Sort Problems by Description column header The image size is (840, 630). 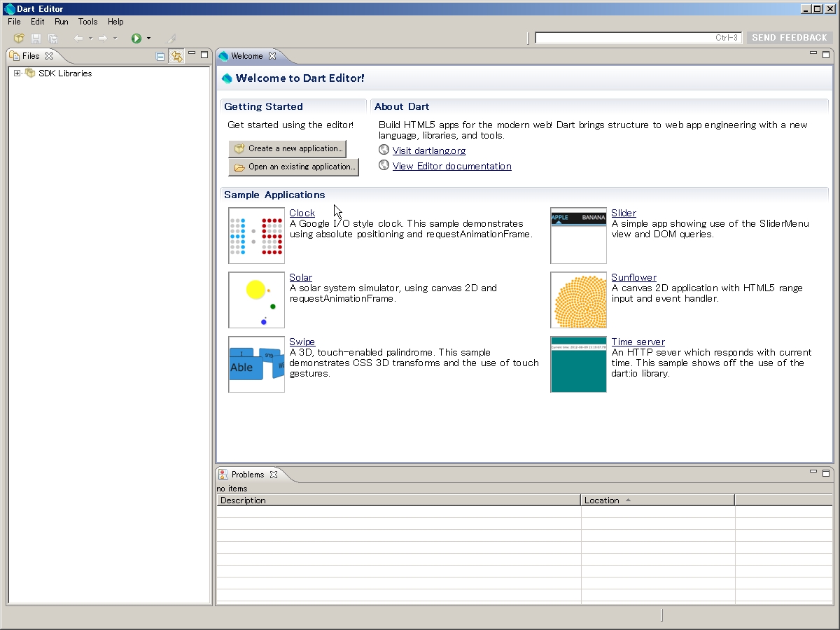click(x=399, y=500)
